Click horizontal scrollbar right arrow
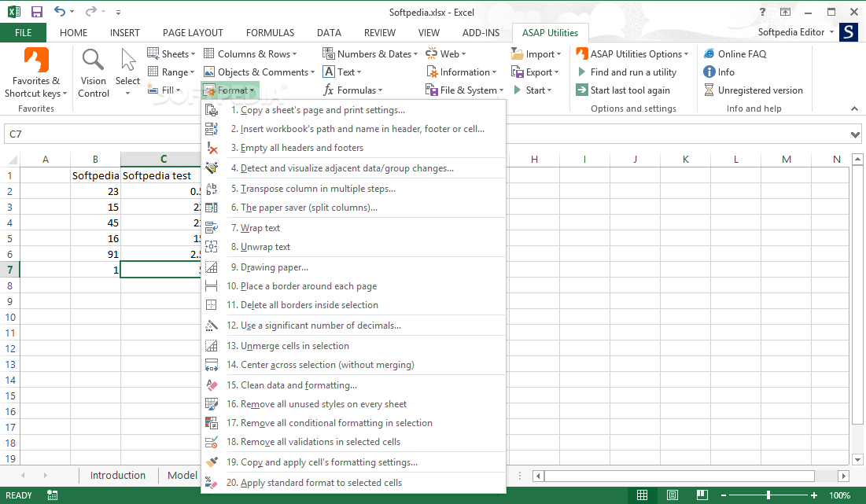The image size is (866, 504). coord(843,475)
